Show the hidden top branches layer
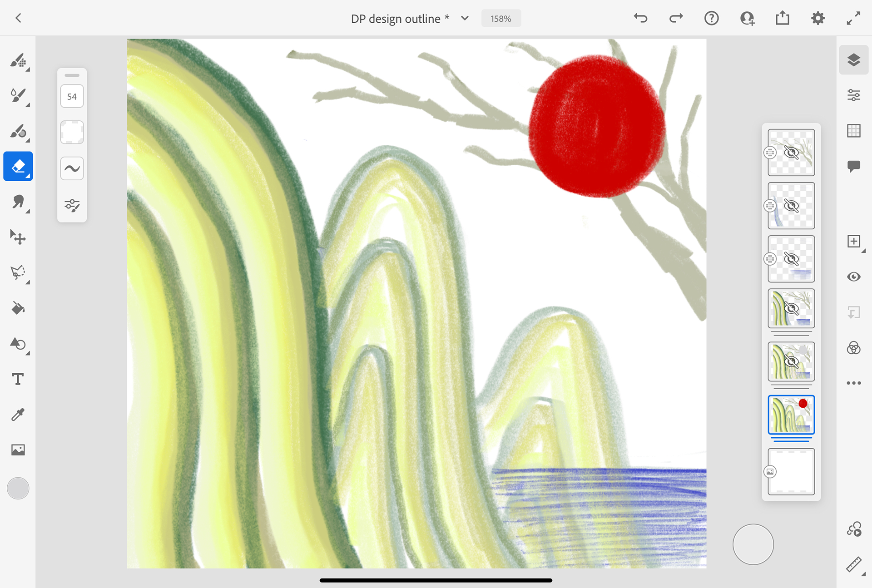The width and height of the screenshot is (872, 588). 791,153
